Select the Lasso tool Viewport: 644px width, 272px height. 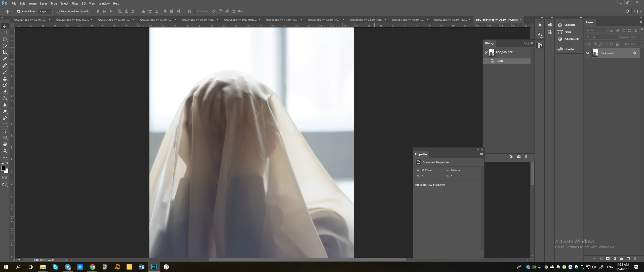point(5,39)
